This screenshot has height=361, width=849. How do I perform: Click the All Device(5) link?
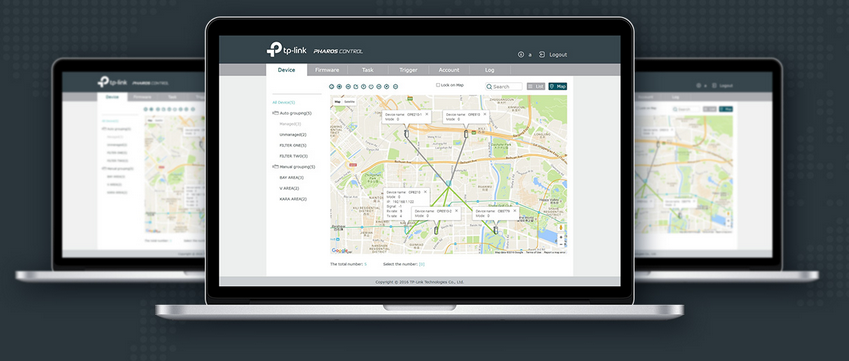(x=284, y=102)
